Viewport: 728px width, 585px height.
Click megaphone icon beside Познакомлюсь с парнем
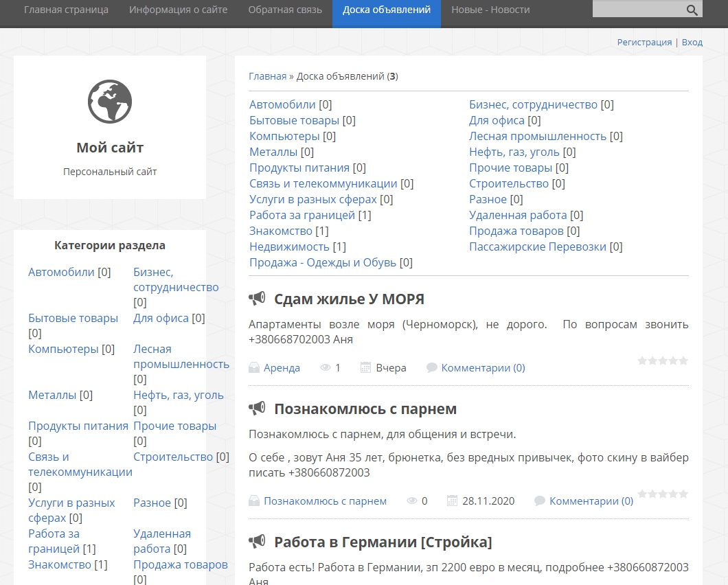pos(257,409)
